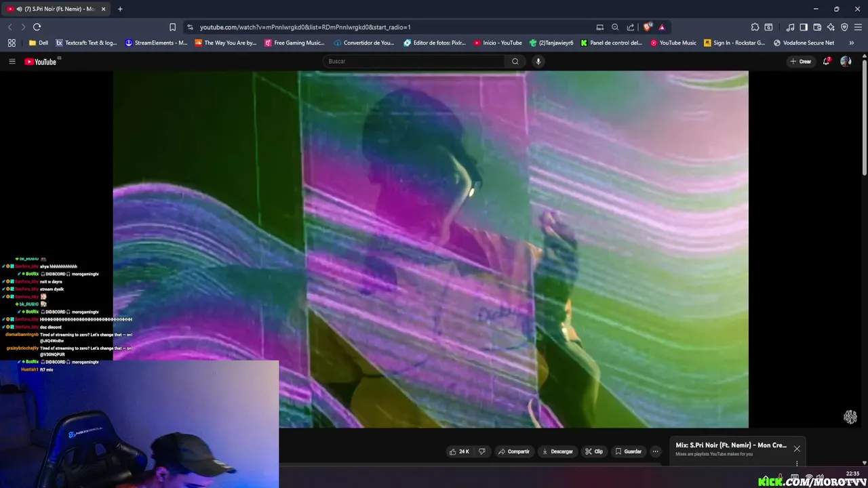Open Sign In - Rockstar bookmark
This screenshot has width=868, height=488.
[734, 43]
